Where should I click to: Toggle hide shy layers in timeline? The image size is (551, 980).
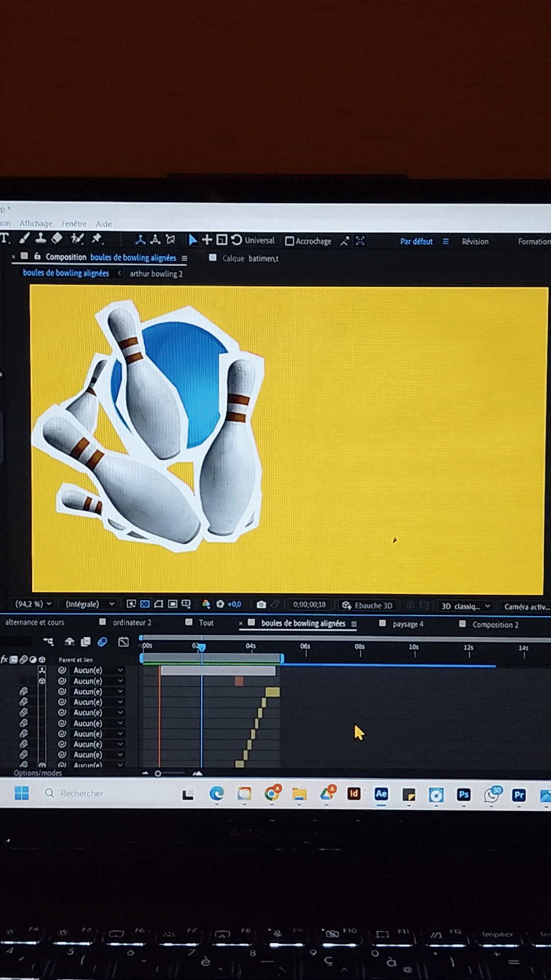click(x=69, y=642)
